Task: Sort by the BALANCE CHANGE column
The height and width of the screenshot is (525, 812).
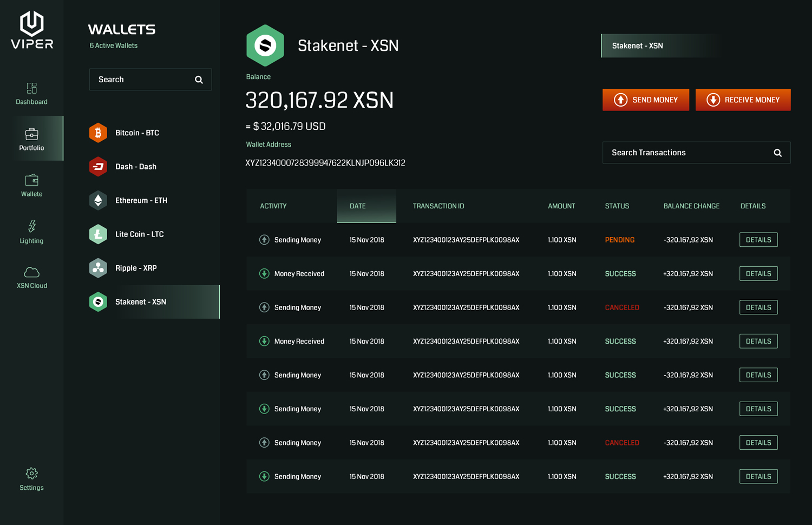Action: [x=691, y=206]
